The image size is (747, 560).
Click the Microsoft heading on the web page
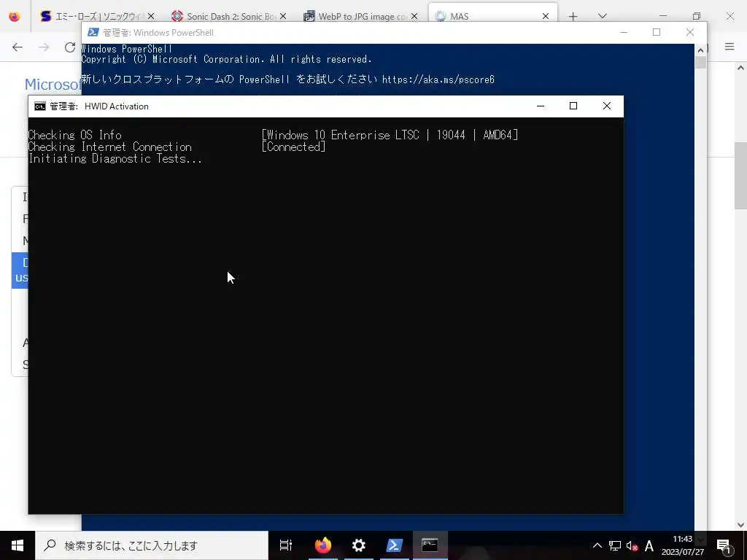(53, 85)
